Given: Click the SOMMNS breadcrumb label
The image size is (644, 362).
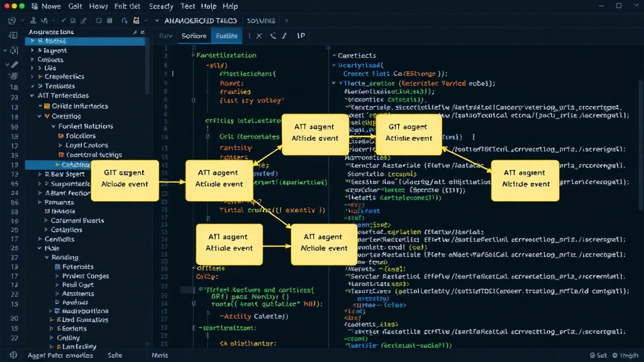Looking at the screenshot, I should point(261,21).
